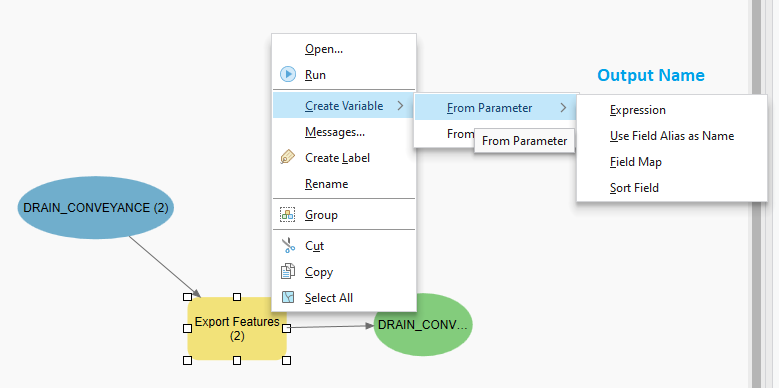Choose Create Label menu entry
The height and width of the screenshot is (392, 779).
[x=344, y=157]
